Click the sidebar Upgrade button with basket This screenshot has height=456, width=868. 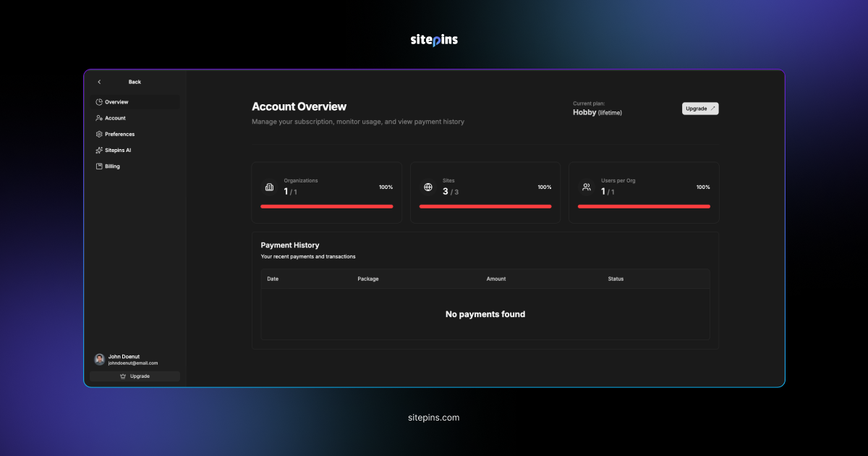point(135,376)
